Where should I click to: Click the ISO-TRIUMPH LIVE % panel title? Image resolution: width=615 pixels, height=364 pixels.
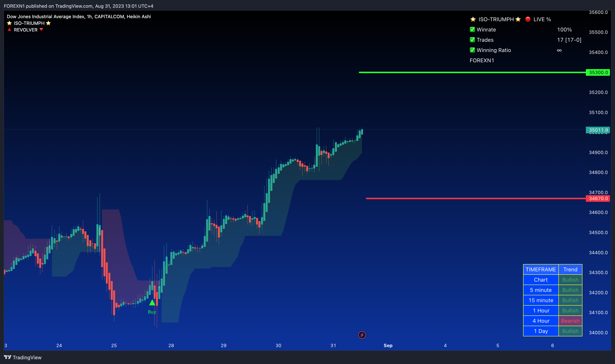[510, 19]
